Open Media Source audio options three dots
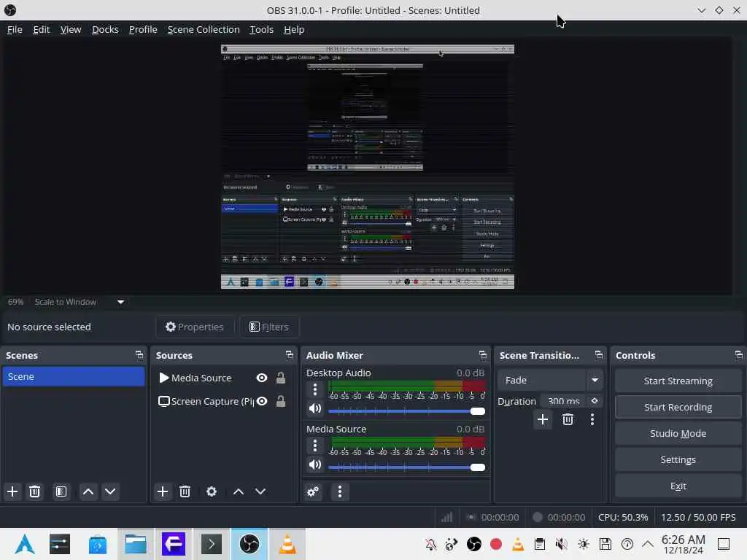Screen dimensions: 747x560 (315, 446)
